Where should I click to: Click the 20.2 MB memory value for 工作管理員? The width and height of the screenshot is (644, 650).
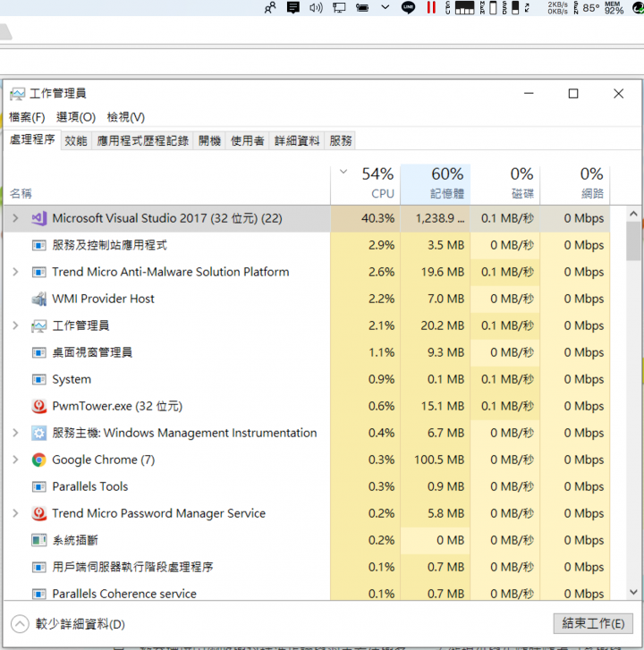click(x=443, y=325)
